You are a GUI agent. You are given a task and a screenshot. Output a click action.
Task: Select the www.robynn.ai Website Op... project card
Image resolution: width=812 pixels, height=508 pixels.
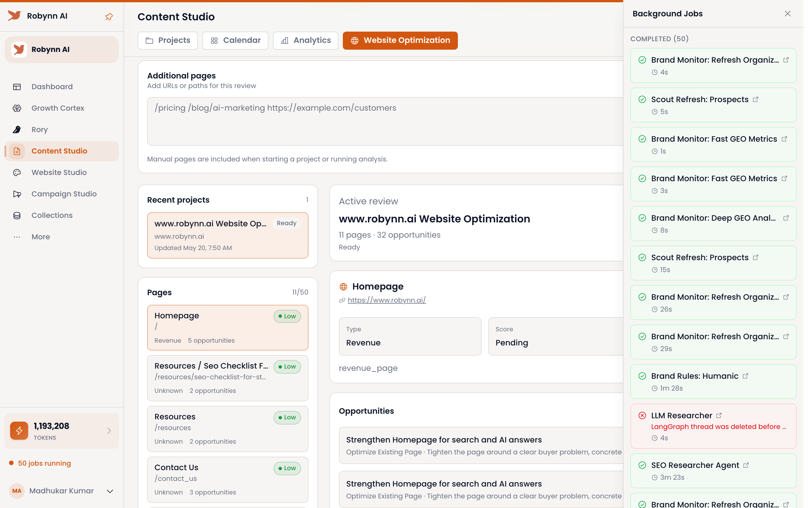(x=228, y=235)
